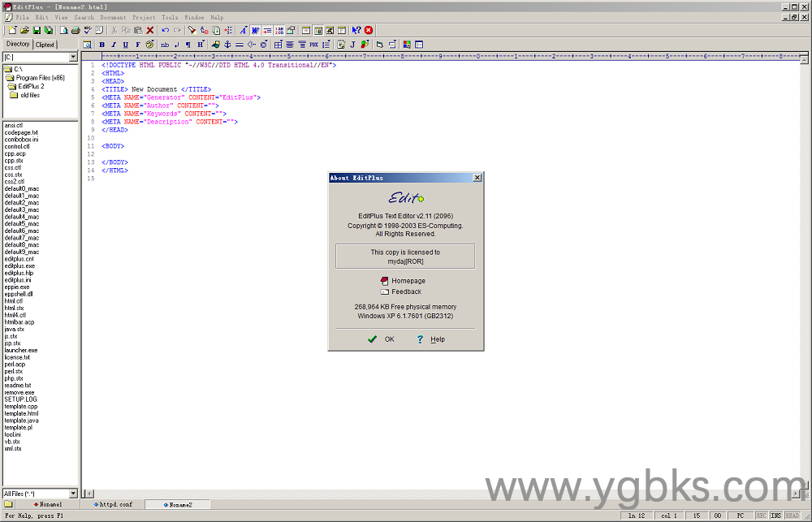Open the Homepage link in About dialog

403,281
